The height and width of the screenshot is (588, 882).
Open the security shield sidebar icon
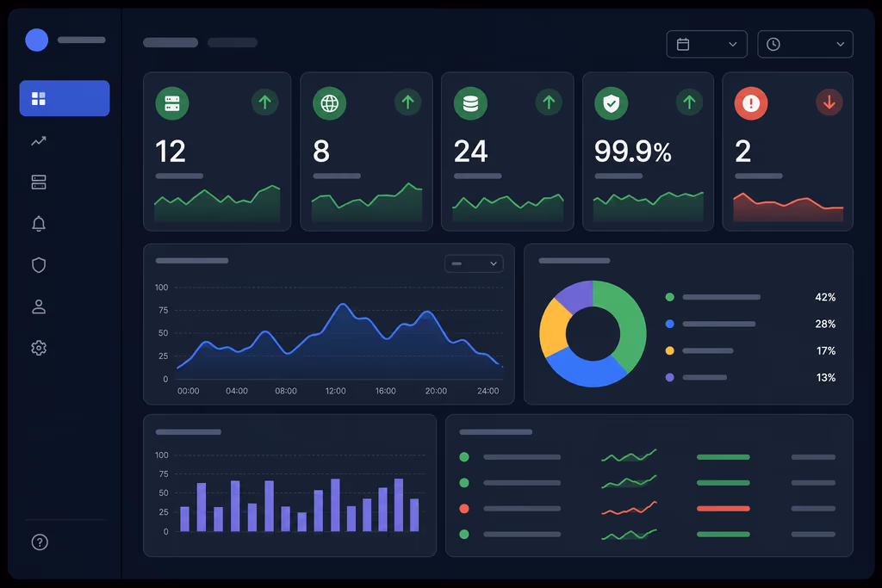click(x=39, y=265)
